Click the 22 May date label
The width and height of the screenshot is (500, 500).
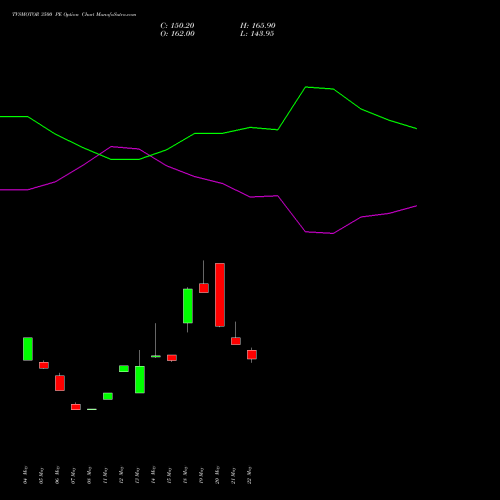coord(250,475)
